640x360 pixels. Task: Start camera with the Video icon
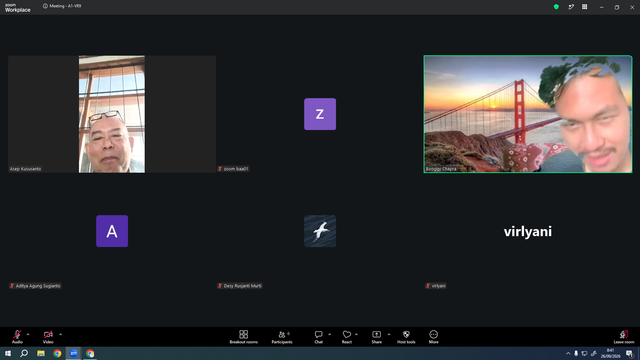pos(48,337)
